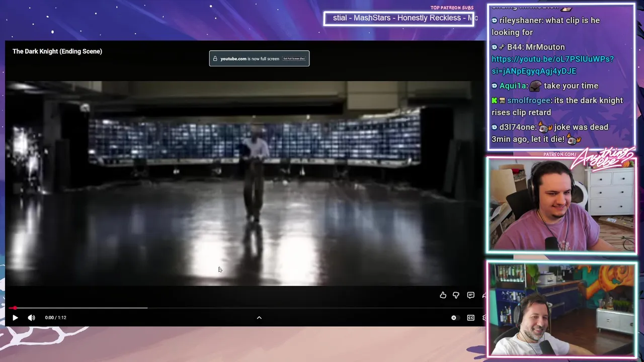The width and height of the screenshot is (644, 362).
Task: Click B44: MrMouton in chat
Action: (x=536, y=47)
